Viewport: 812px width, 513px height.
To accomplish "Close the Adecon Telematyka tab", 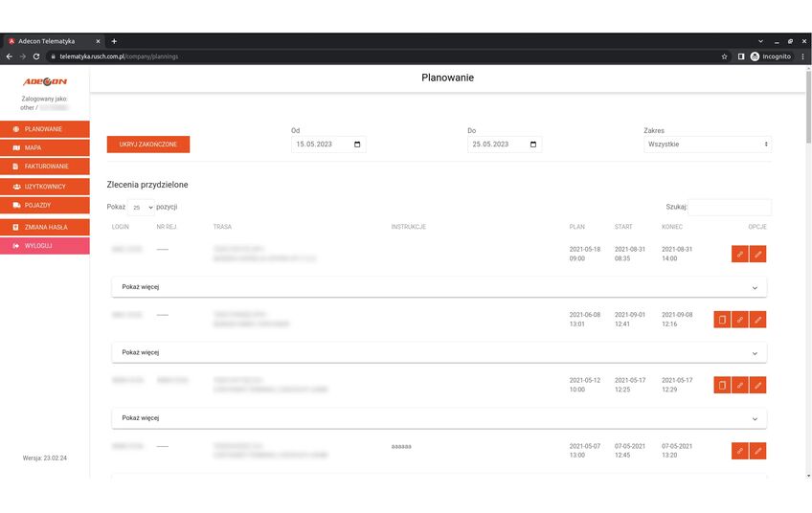I will tap(98, 41).
